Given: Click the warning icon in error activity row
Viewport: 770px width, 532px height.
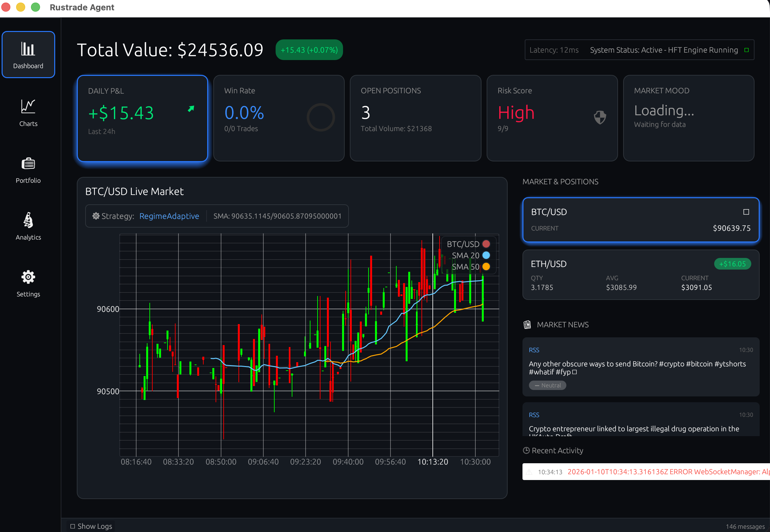Looking at the screenshot, I should pyautogui.click(x=529, y=472).
